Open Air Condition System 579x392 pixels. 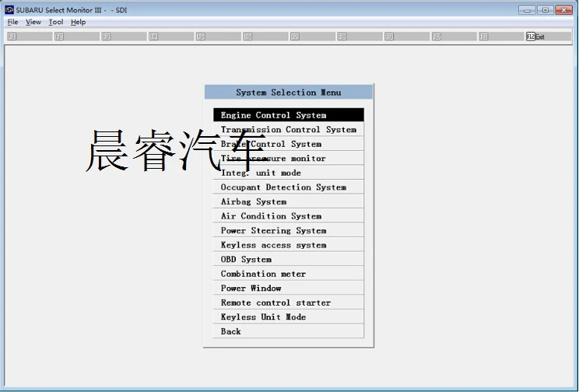click(x=289, y=215)
